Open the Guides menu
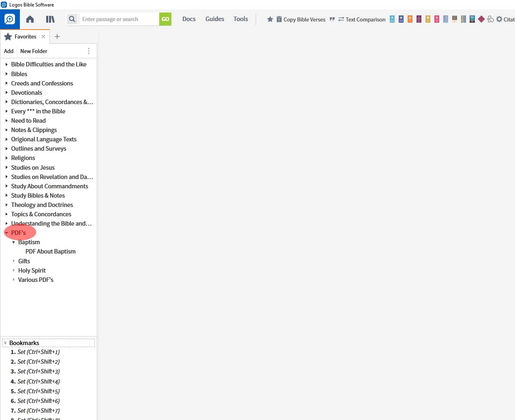 (x=215, y=19)
